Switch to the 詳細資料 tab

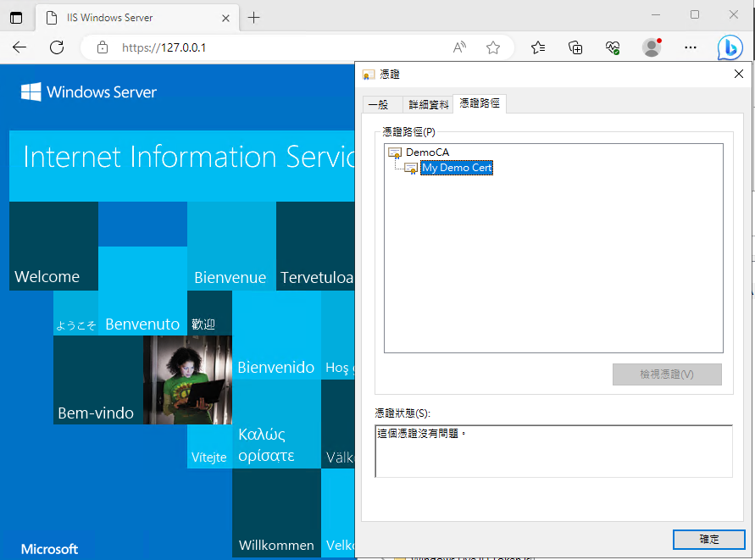pyautogui.click(x=428, y=104)
